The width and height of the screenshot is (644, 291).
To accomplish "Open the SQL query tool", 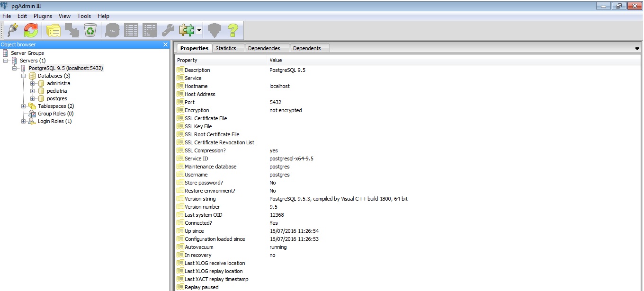I will pos(113,30).
